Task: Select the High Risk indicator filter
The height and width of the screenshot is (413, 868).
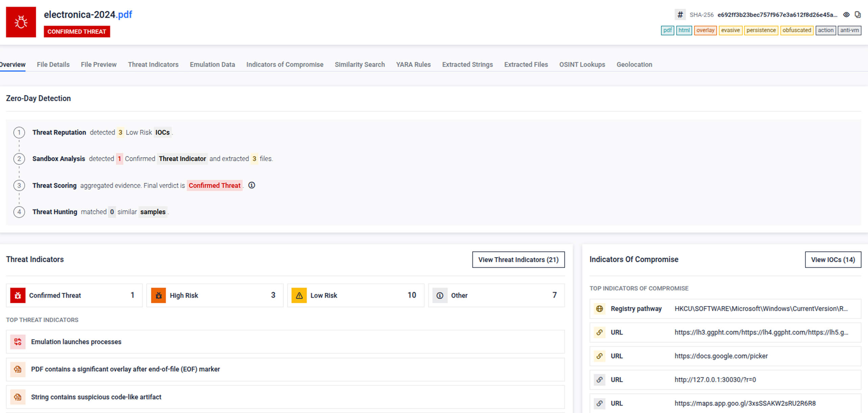Action: [x=215, y=295]
